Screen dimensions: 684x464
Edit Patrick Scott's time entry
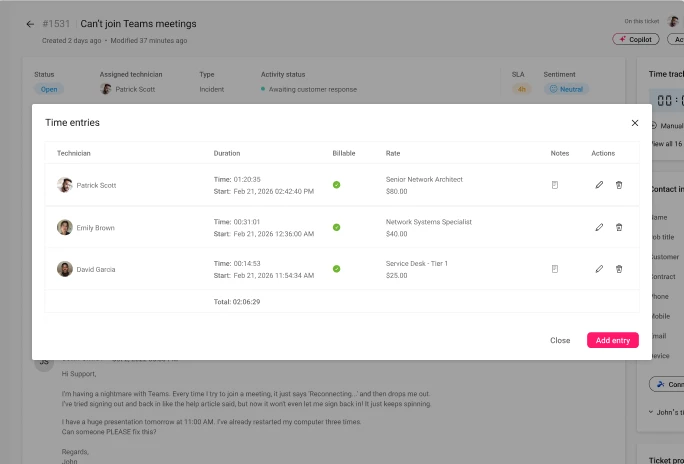599,185
